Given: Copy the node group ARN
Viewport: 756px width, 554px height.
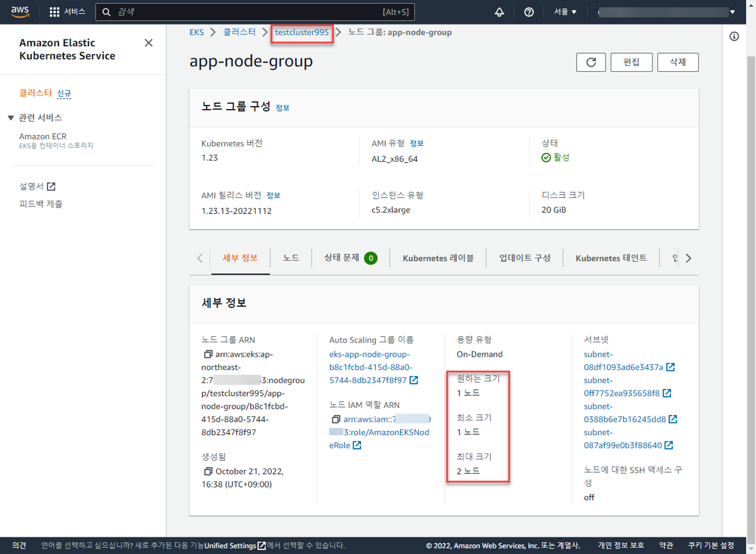Looking at the screenshot, I should pyautogui.click(x=208, y=354).
